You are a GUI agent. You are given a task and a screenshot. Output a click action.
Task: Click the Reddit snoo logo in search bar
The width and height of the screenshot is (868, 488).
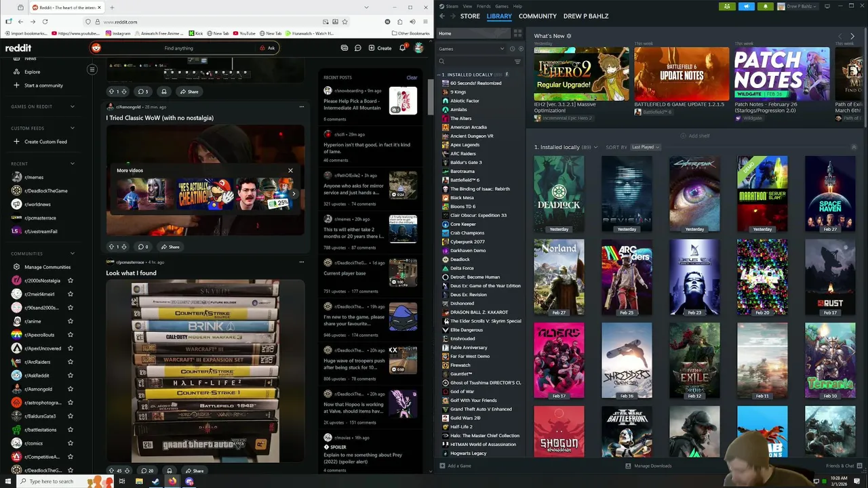tap(96, 48)
